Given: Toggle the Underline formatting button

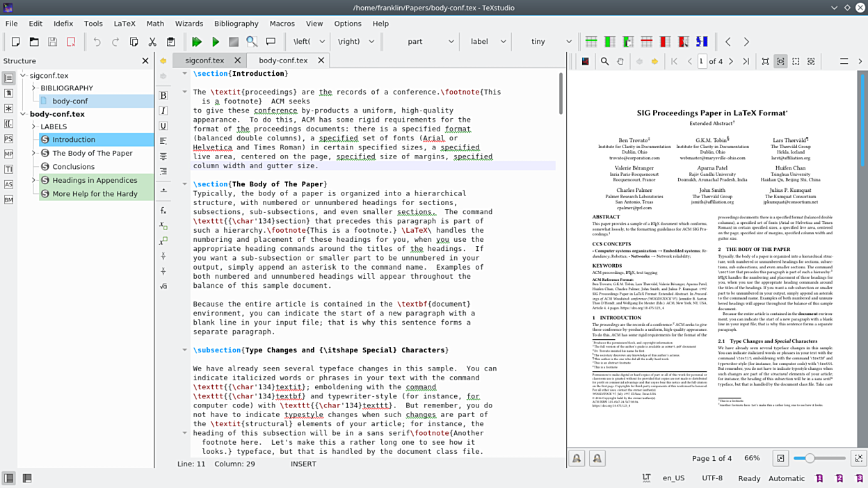Looking at the screenshot, I should (x=163, y=126).
